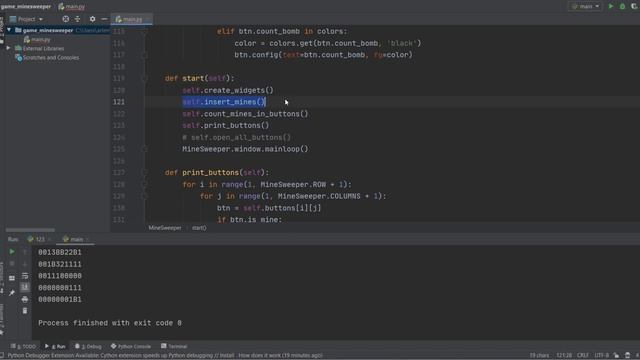Click the CRLF line separator in status bar

582,356
